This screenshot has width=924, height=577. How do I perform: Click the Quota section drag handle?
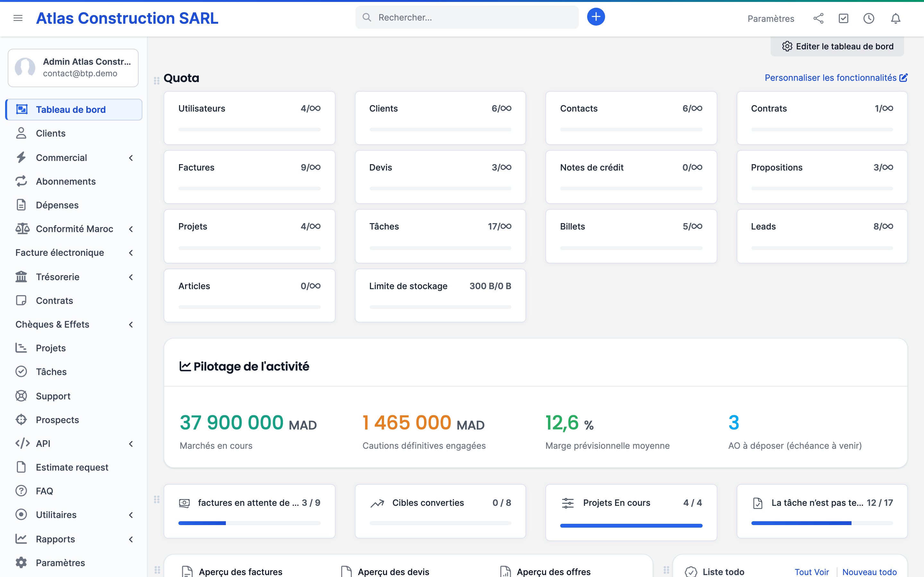[x=157, y=80]
